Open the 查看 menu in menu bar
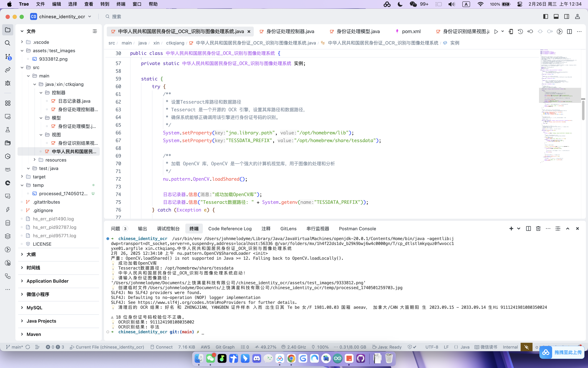This screenshot has width=588, height=368. (x=89, y=4)
